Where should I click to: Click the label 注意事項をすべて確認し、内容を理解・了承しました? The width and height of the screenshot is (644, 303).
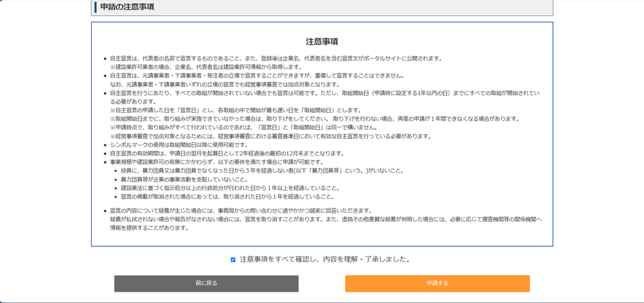click(325, 260)
